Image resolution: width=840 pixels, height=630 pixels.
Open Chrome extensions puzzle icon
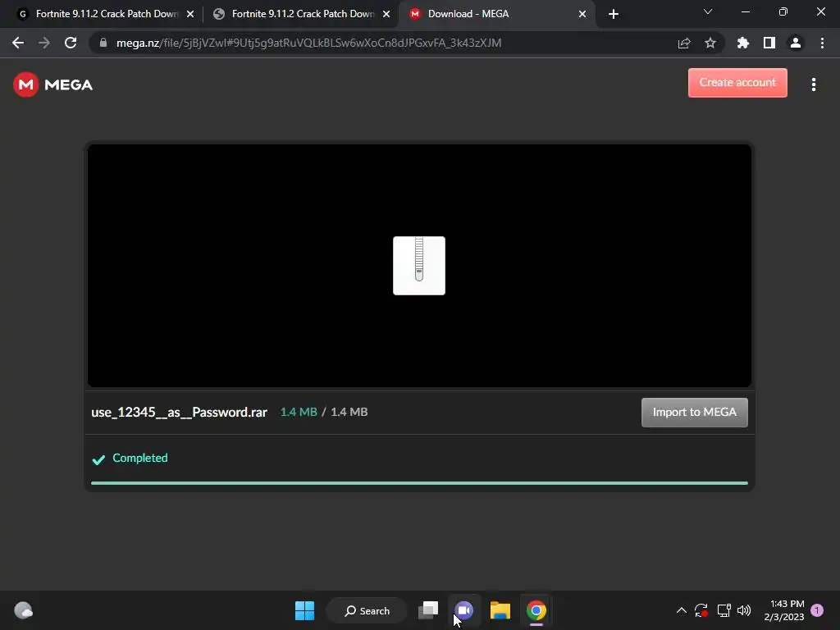click(742, 43)
